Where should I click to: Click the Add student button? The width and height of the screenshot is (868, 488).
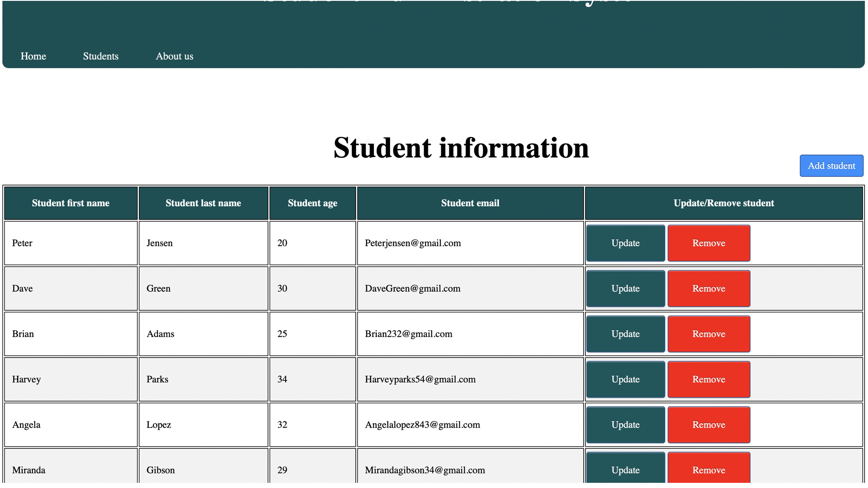pyautogui.click(x=831, y=166)
